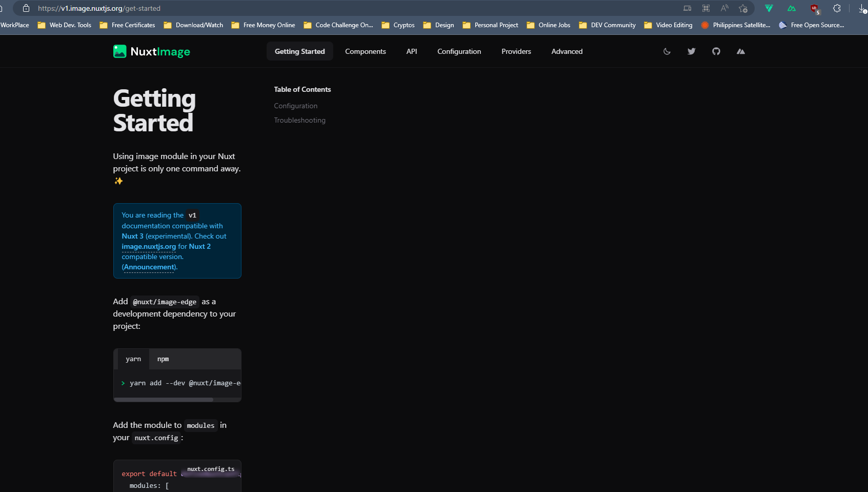Image resolution: width=868 pixels, height=492 pixels.
Task: Open the Download/Watch bookmark folder
Action: pyautogui.click(x=193, y=25)
